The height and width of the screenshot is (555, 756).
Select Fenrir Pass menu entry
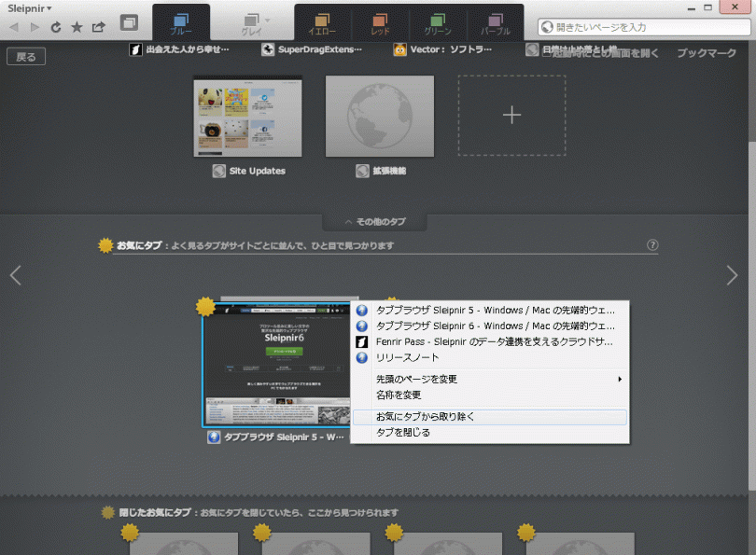[x=490, y=342]
